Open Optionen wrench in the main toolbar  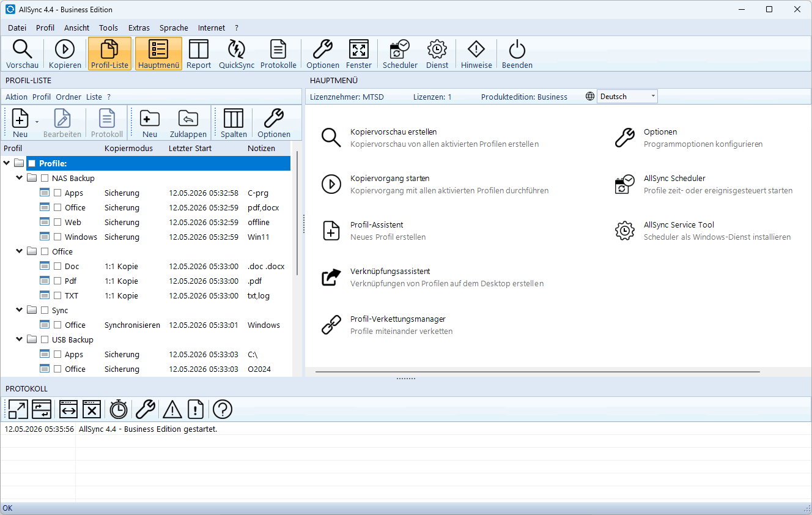click(323, 54)
